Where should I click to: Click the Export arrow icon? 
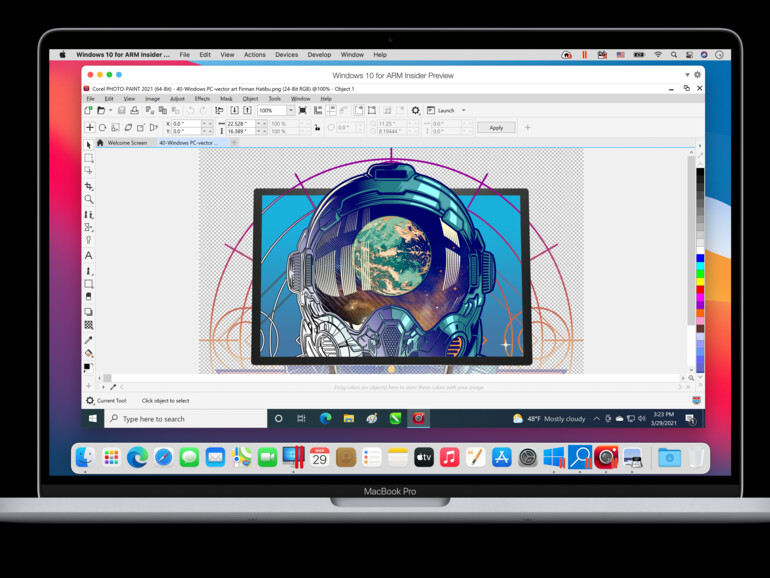[x=248, y=110]
